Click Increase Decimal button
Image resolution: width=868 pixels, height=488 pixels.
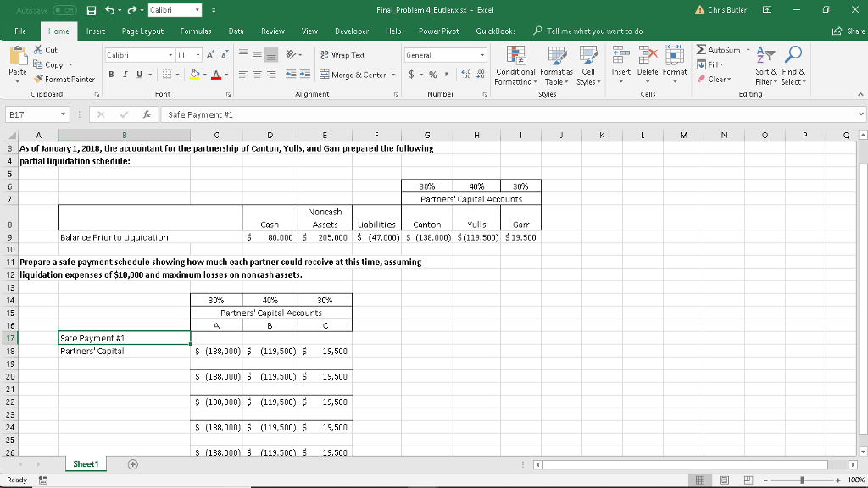pos(466,75)
